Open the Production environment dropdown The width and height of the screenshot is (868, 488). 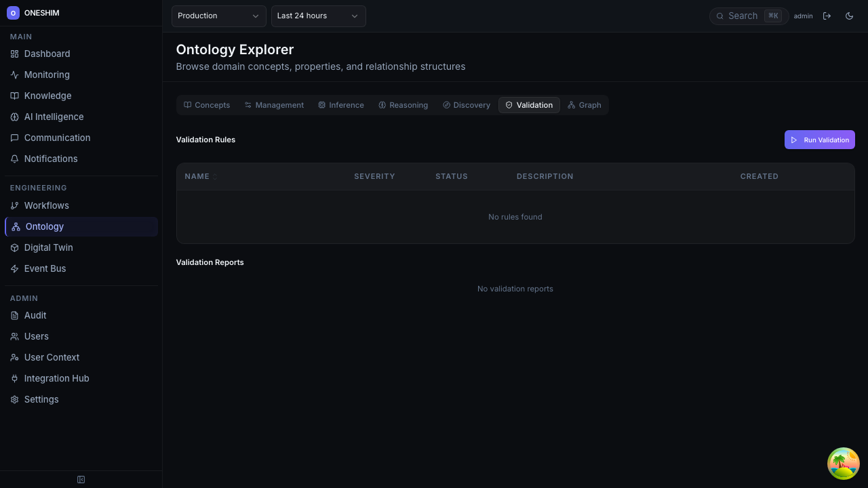tap(218, 16)
